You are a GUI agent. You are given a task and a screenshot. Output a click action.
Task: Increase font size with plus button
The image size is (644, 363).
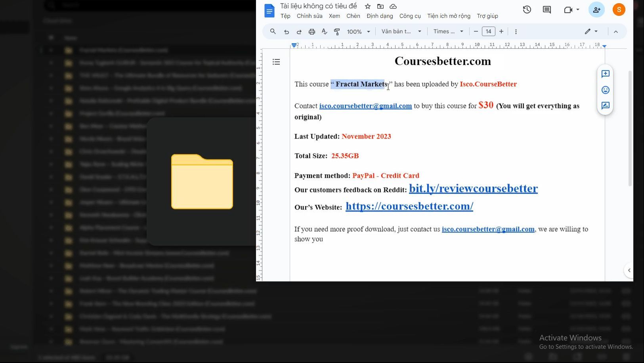click(x=501, y=31)
